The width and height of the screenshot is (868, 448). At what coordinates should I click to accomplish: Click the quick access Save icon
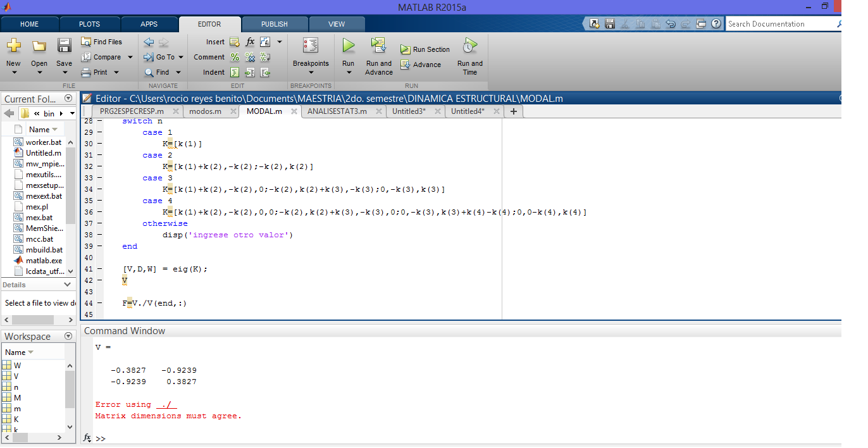click(x=610, y=23)
